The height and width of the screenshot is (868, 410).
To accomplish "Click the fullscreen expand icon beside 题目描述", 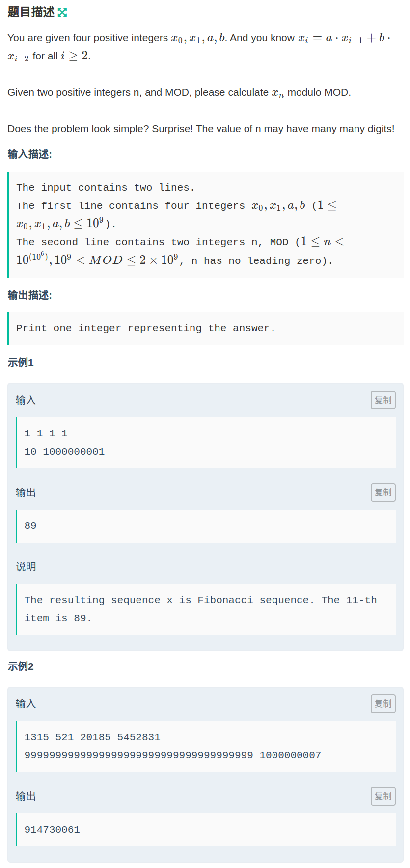I will [62, 13].
